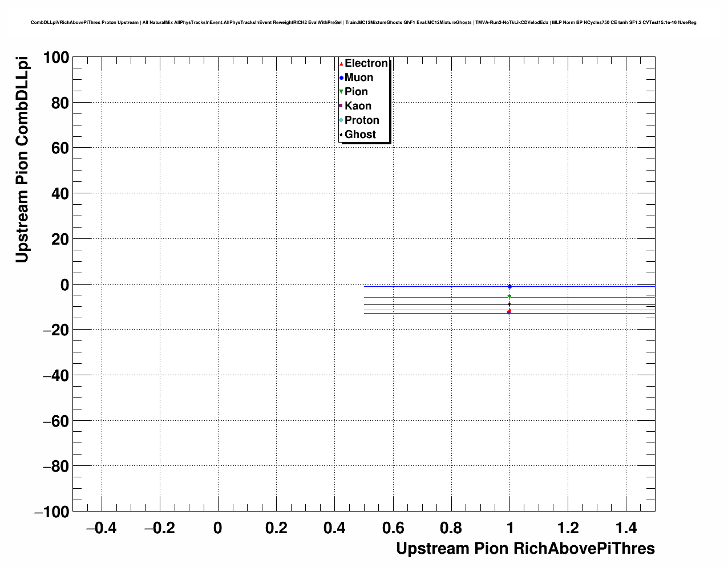This screenshot has width=728, height=568.
Task: Click the black Ghost marker in legend
Action: tap(341, 135)
